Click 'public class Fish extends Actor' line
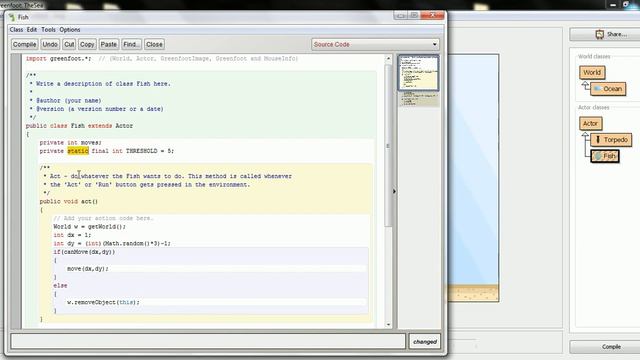 coord(79,126)
